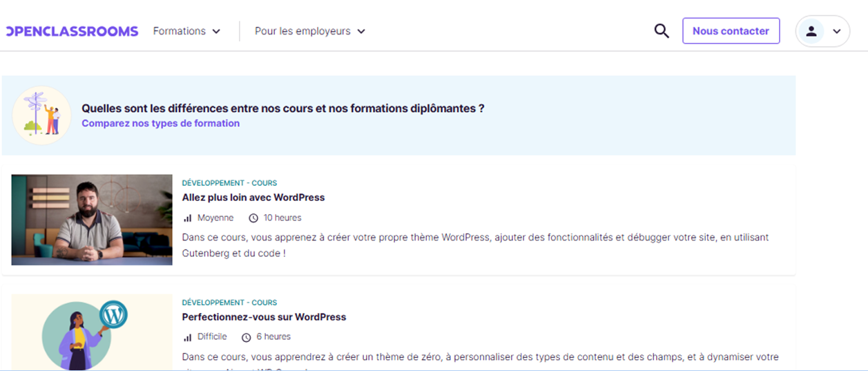Open course Allez plus loin avec WordPress
The image size is (868, 371).
(x=253, y=198)
